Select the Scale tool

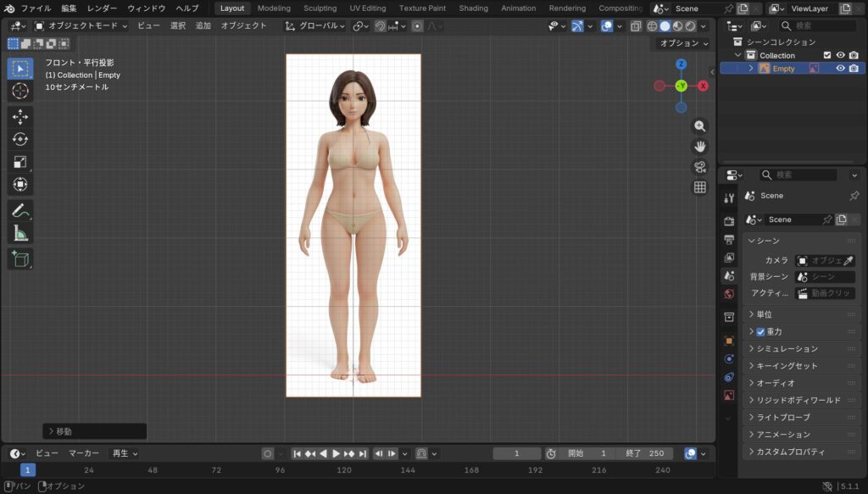pos(20,162)
